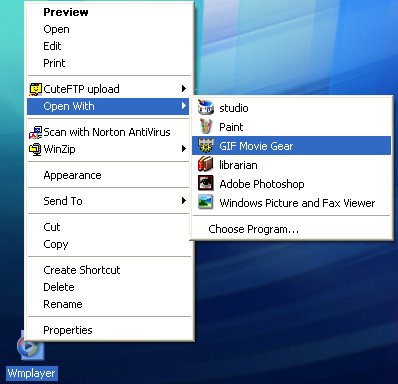Choose Appearance from the context menu
This screenshot has width=398, height=384.
[109, 175]
